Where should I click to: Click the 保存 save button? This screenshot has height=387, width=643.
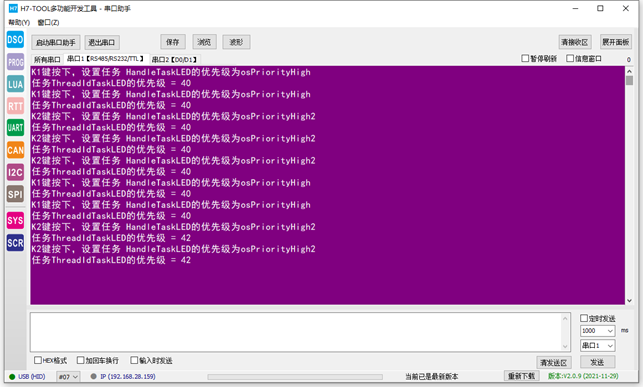tap(173, 42)
